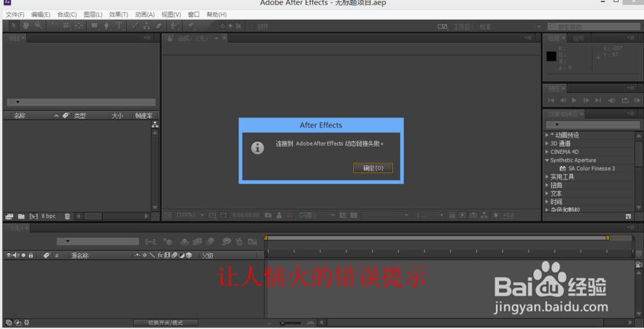Open the 编辑(E) menu
Screen dimensions: 644x329
click(x=41, y=15)
